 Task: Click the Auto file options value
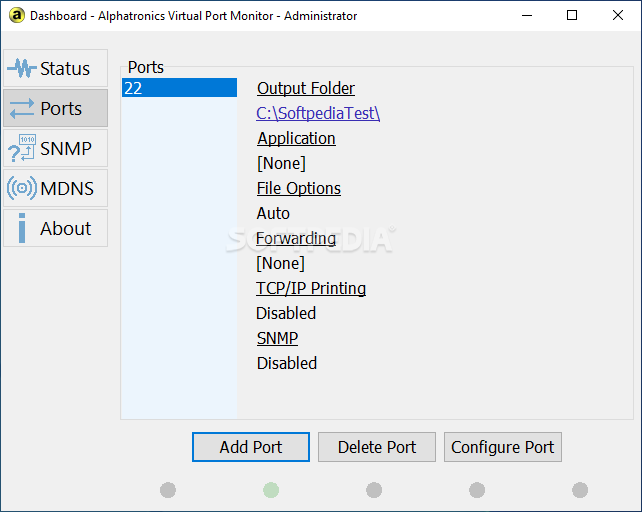tap(273, 213)
